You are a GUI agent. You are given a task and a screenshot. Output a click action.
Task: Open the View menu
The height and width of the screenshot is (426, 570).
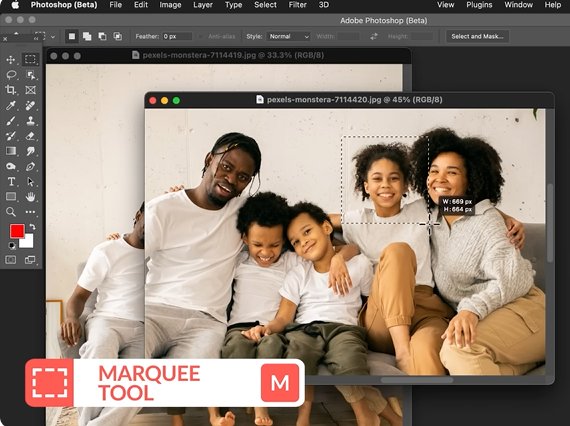pos(446,5)
